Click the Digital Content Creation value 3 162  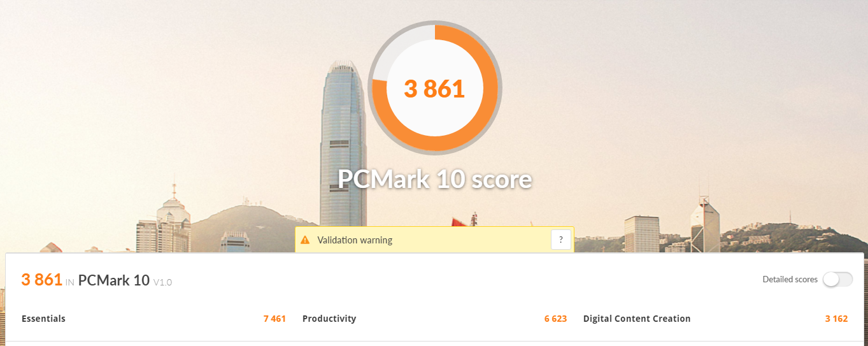click(x=836, y=319)
